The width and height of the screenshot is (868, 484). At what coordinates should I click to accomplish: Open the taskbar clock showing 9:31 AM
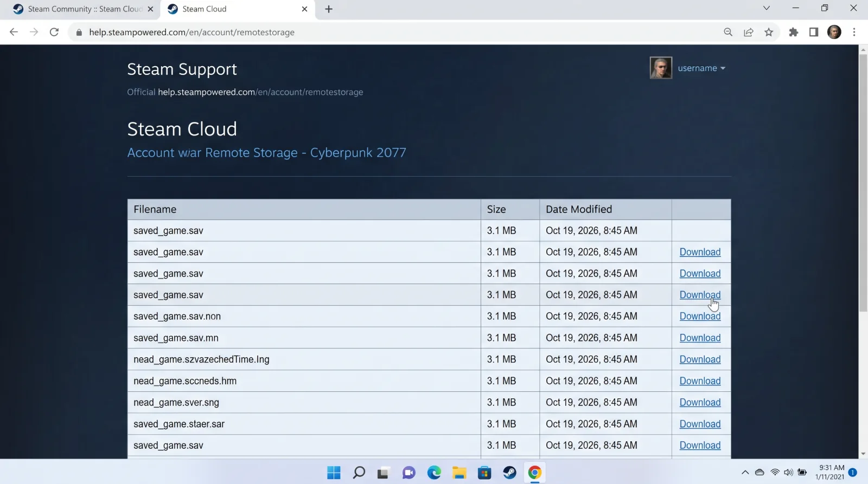pos(830,472)
